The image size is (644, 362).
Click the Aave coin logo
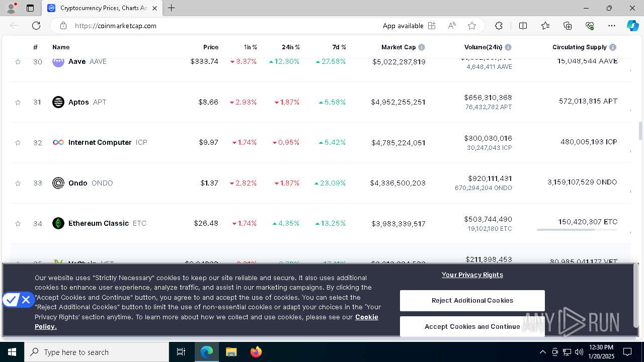pyautogui.click(x=58, y=62)
